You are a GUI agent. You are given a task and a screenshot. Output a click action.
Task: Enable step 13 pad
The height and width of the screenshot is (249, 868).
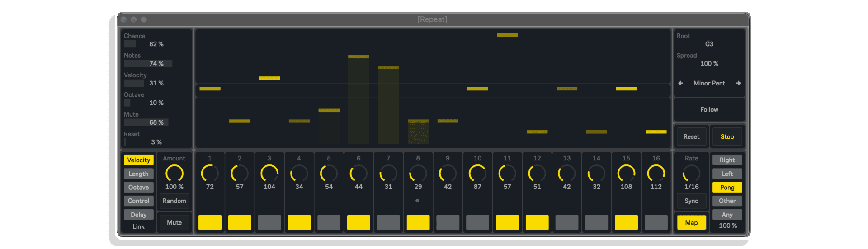click(567, 222)
